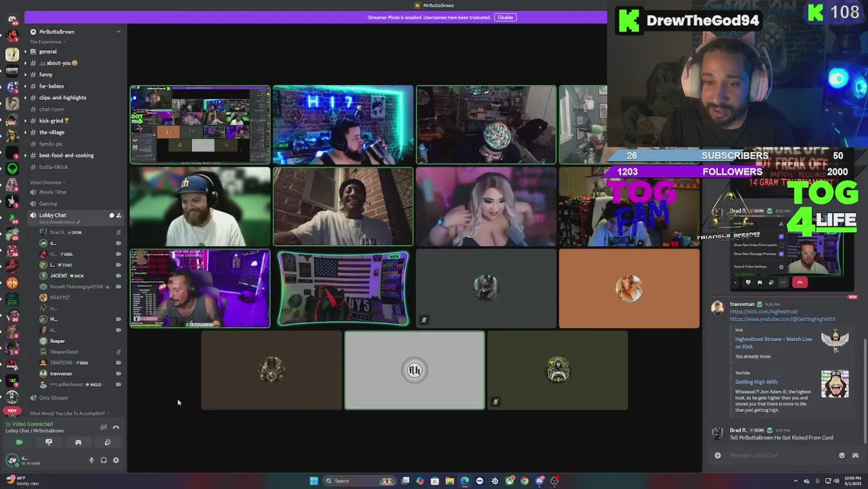Select the light gray avatar tile
This screenshot has width=868, height=489.
tap(415, 371)
